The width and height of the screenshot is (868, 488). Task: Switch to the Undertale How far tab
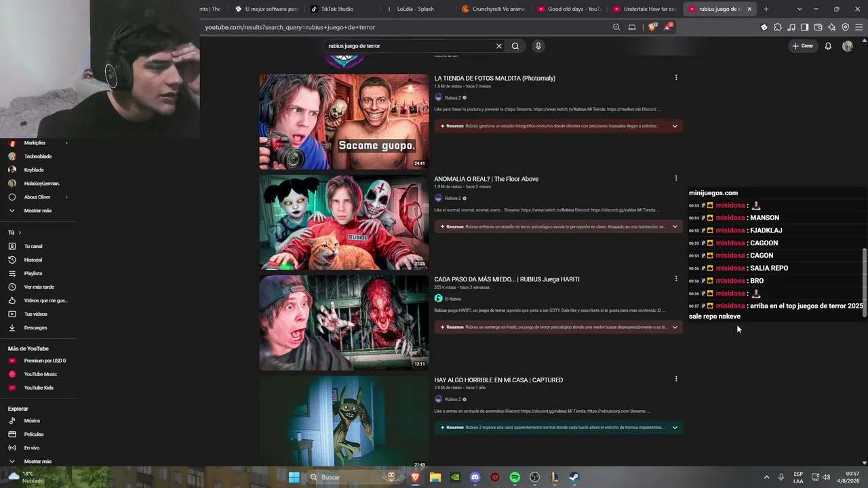pyautogui.click(x=646, y=9)
